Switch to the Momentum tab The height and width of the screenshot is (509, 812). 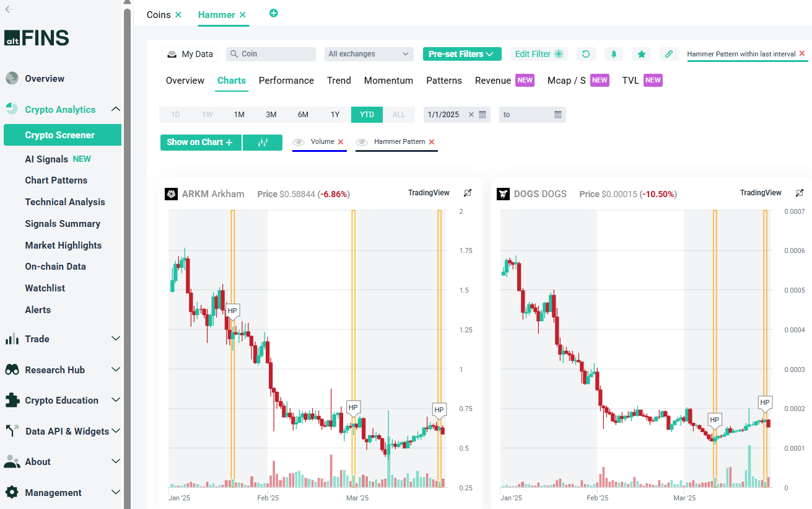[388, 81]
